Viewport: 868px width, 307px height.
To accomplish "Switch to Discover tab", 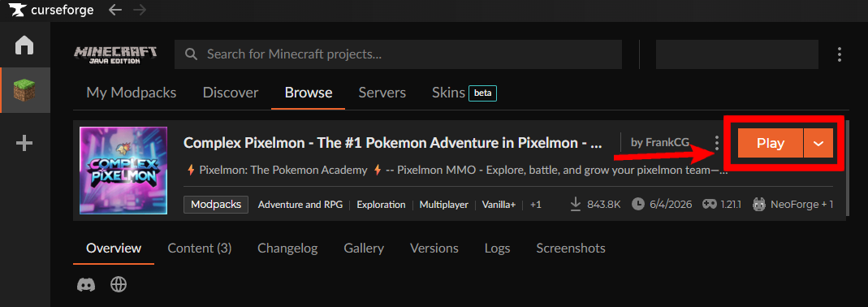I will click(x=231, y=93).
